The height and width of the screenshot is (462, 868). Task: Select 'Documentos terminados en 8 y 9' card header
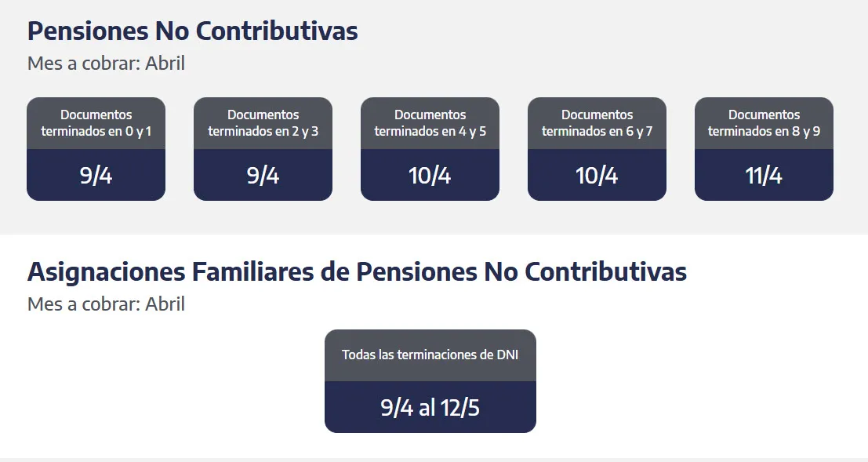(x=764, y=123)
